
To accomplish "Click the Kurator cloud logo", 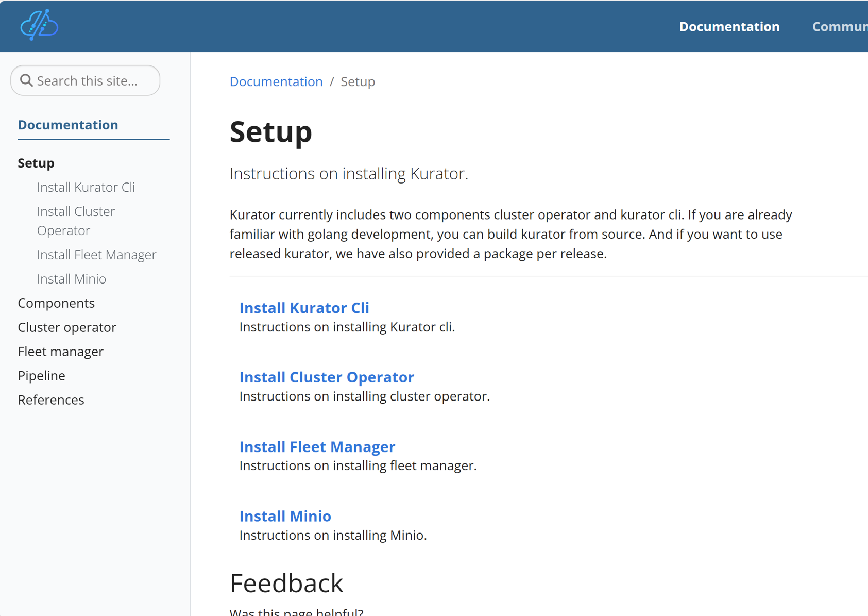I will (x=39, y=25).
